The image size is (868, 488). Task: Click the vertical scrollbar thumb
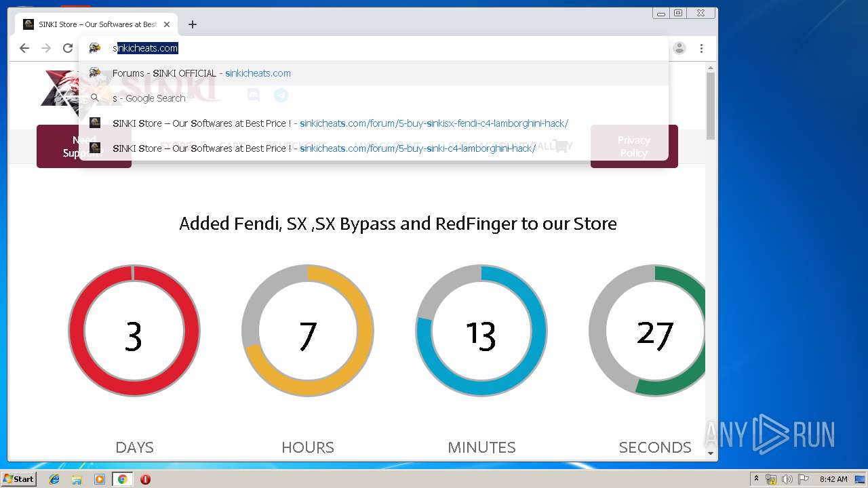point(711,106)
